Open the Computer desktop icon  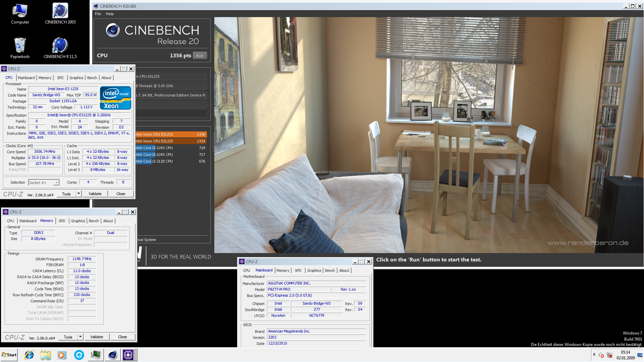tap(20, 13)
